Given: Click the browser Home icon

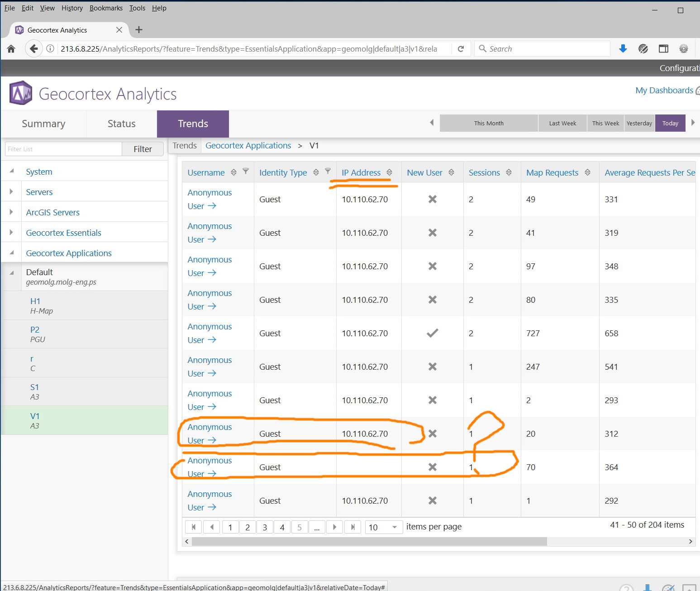Looking at the screenshot, I should [x=11, y=49].
